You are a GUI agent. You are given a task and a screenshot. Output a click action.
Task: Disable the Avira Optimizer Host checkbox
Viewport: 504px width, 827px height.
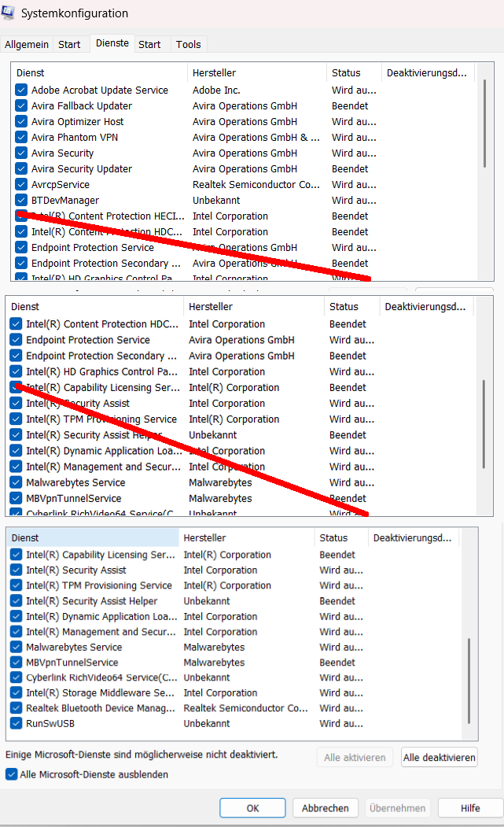click(21, 122)
